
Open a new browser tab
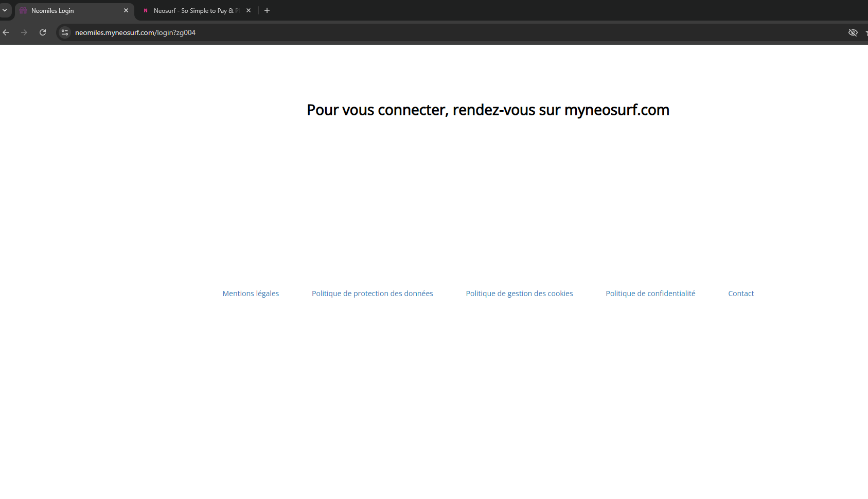(x=267, y=10)
